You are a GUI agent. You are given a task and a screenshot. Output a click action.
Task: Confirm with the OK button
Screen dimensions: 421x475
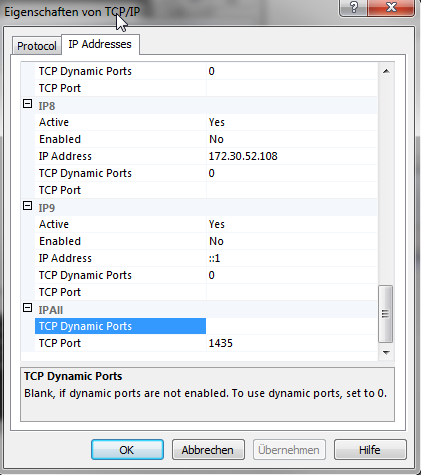point(127,450)
